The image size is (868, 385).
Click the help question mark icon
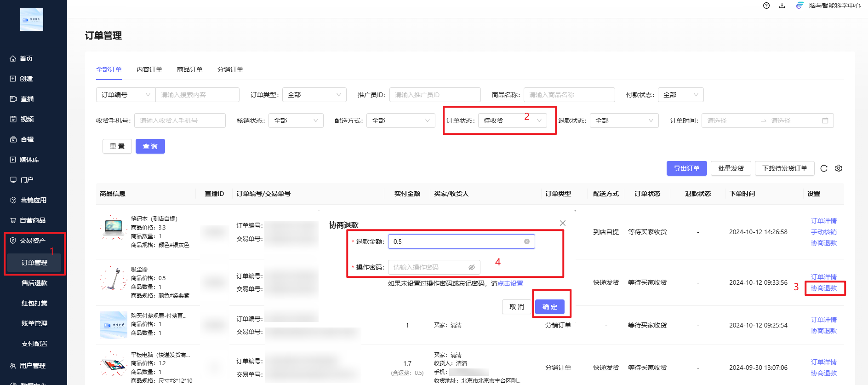point(766,6)
